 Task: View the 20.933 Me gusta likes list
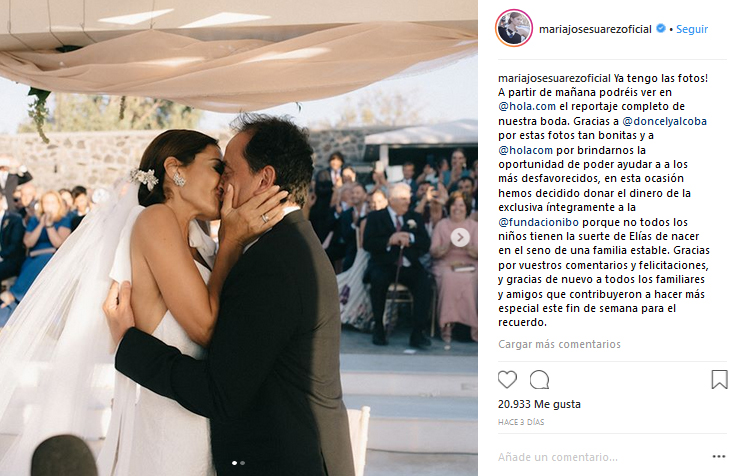coord(539,404)
